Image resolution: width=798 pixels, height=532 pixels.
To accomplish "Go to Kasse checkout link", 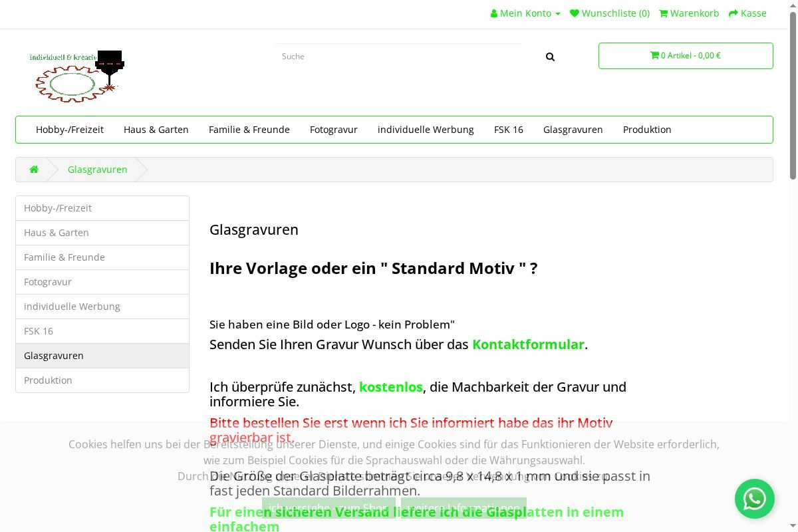I will coord(747,13).
